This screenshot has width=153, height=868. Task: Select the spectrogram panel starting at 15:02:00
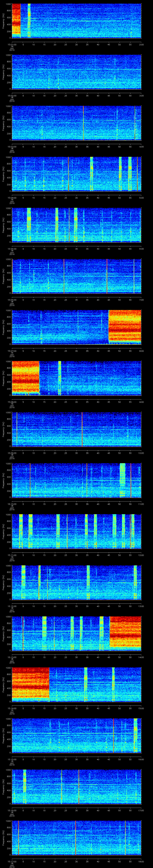[76, 72]
